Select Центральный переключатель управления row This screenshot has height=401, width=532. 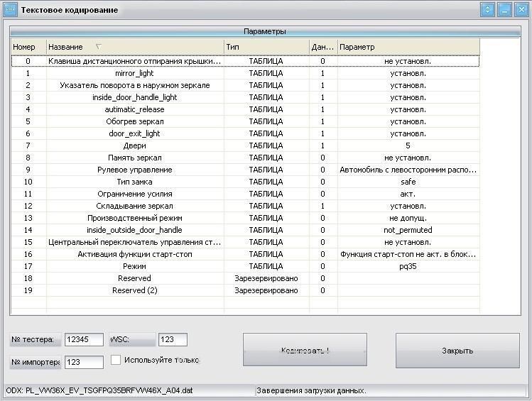(245, 242)
